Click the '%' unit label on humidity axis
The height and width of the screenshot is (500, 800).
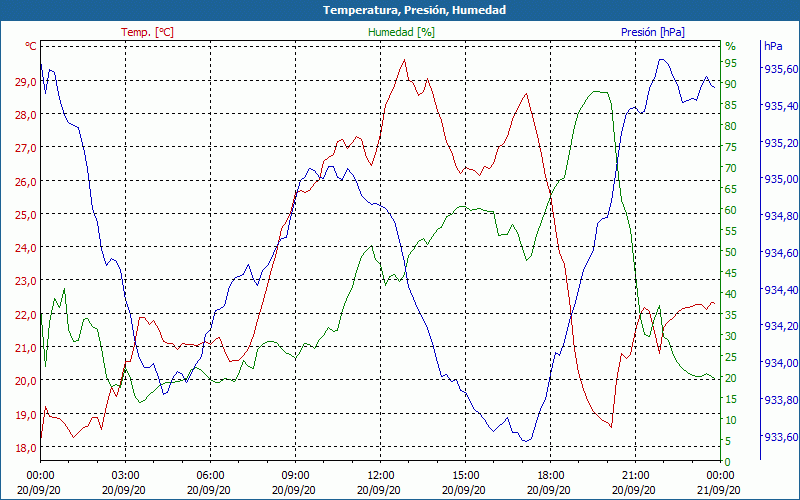(x=731, y=46)
